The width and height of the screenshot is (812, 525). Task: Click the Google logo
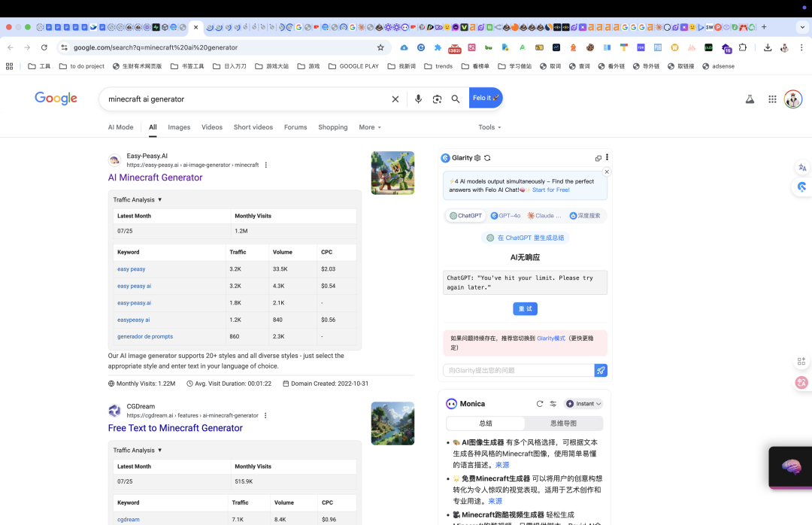[56, 99]
